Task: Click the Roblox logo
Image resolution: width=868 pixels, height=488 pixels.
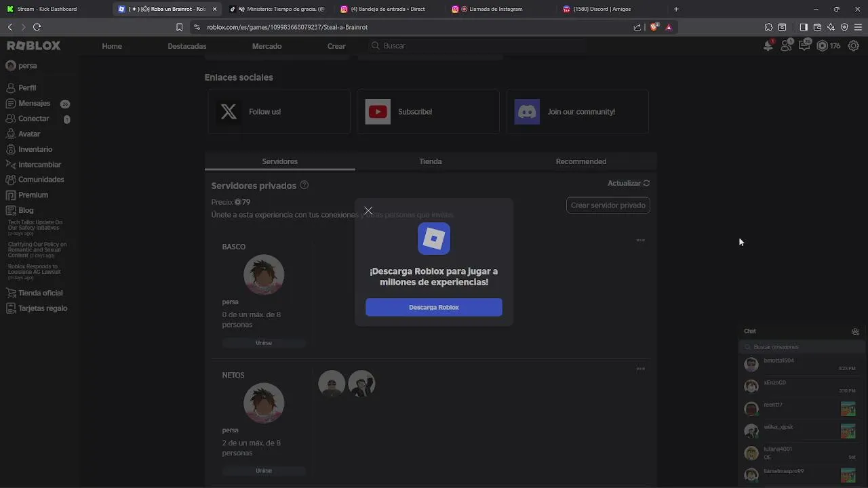Action: (34, 45)
